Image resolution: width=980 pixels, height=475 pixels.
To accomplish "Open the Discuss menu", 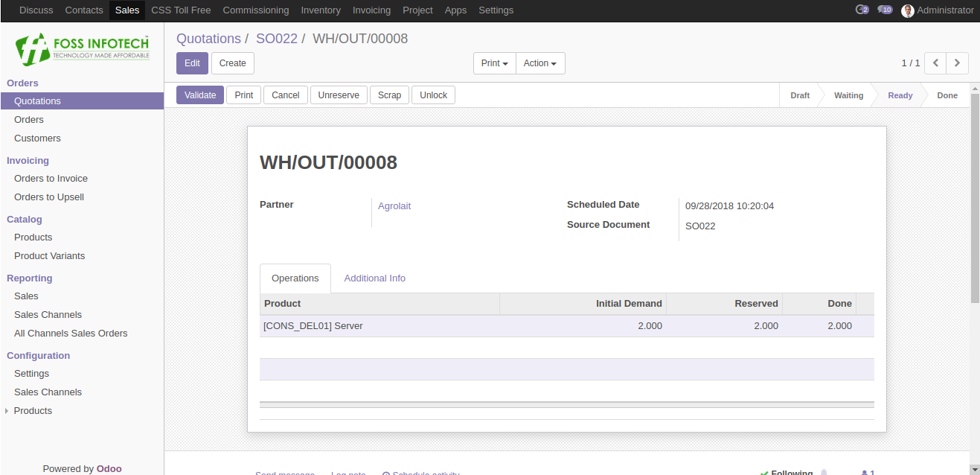I will coord(36,10).
